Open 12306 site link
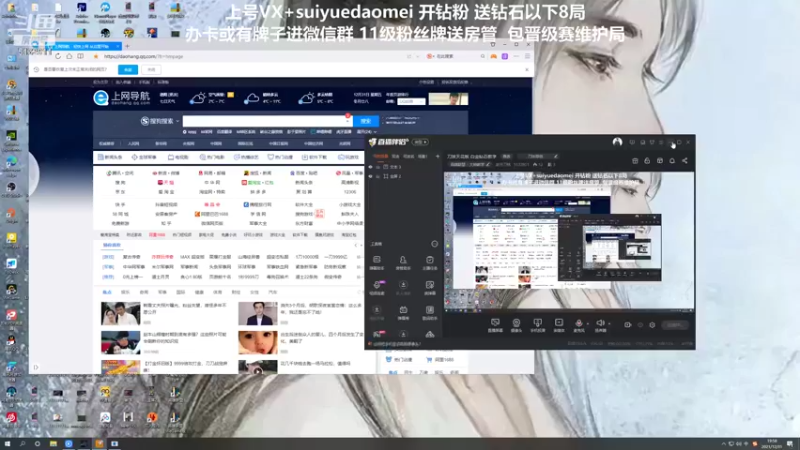 coord(350,192)
